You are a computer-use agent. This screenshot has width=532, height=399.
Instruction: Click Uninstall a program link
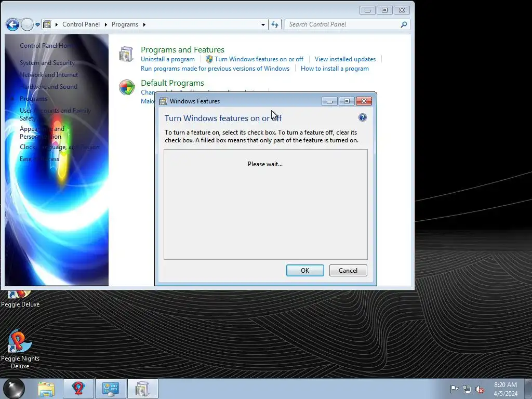[168, 59]
